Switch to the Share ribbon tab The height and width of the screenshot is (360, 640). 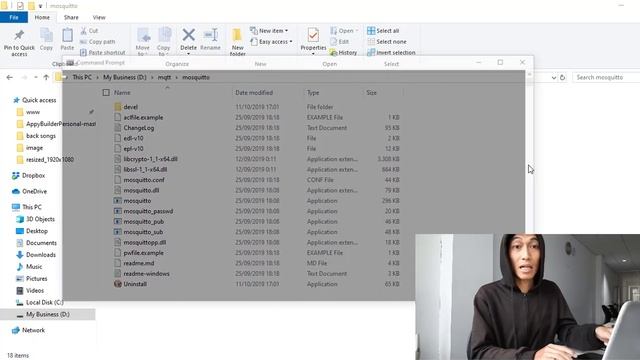coord(71,18)
